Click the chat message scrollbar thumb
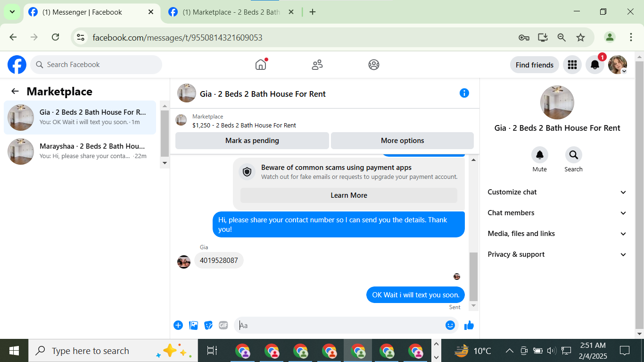644x362 pixels. (473, 277)
